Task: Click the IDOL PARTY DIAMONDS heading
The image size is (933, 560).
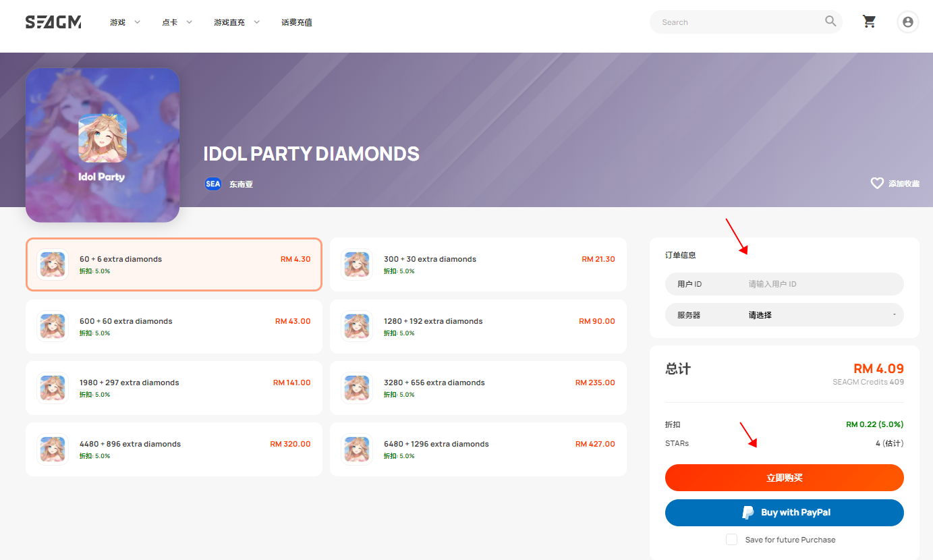Action: point(312,154)
